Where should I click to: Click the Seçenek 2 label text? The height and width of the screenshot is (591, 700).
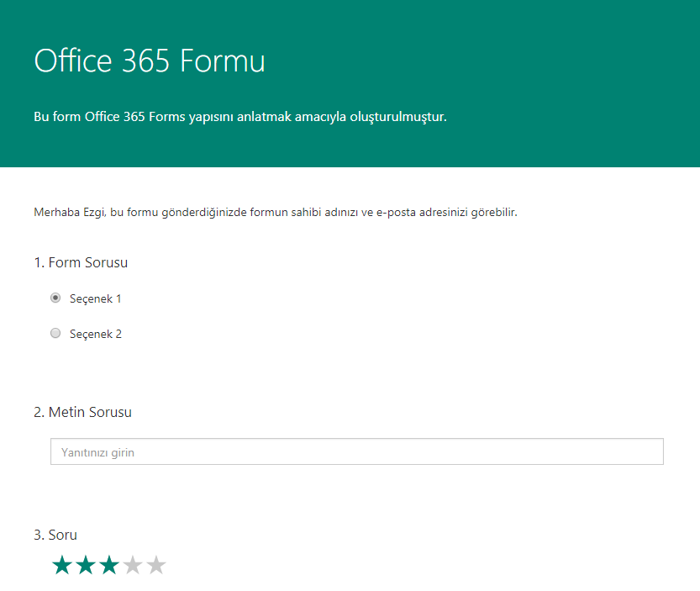[x=96, y=334]
